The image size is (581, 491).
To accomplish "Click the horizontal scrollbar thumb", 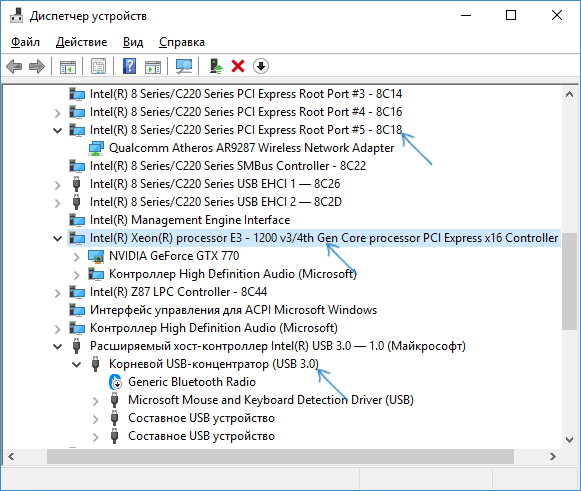I will pos(280,456).
